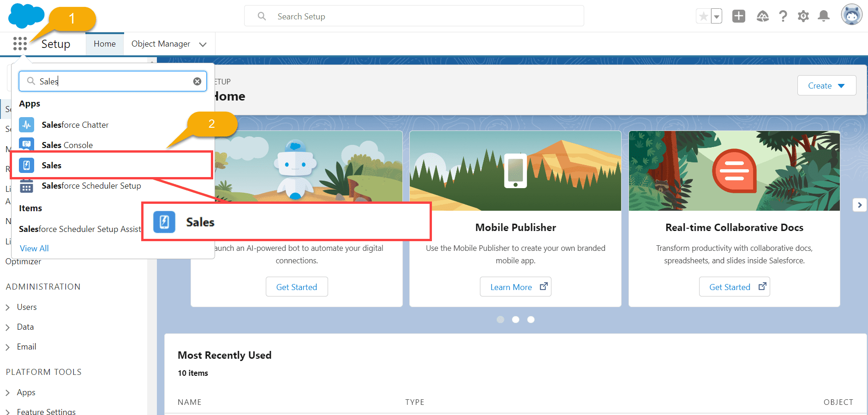This screenshot has height=415, width=868.
Task: Expand the Feature Settings section
Action: click(x=46, y=411)
